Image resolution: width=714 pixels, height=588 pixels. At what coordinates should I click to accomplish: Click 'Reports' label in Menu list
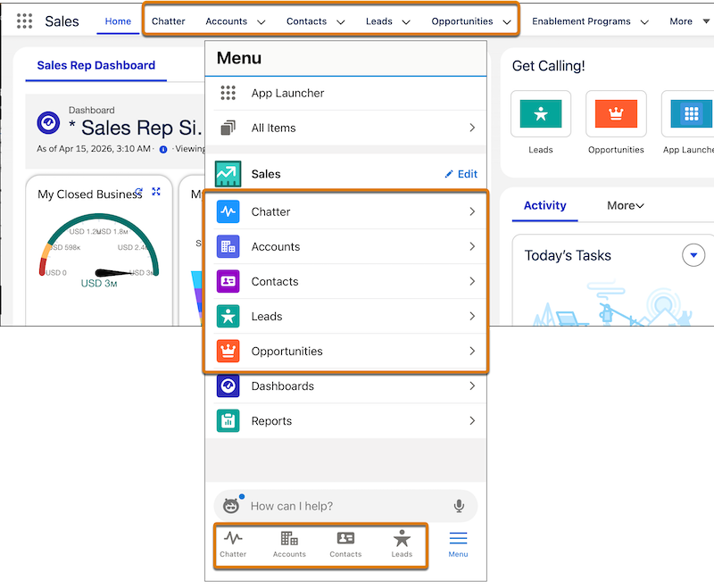(271, 421)
